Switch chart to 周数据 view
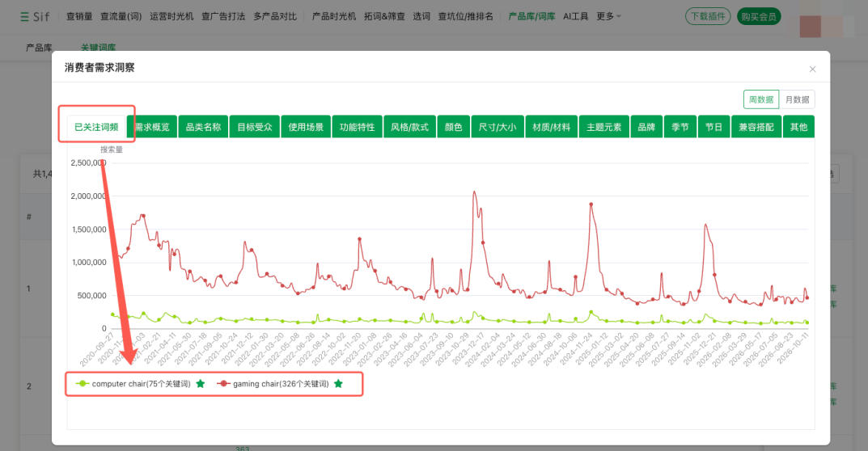Screen dimensions: 868x451 click(x=761, y=99)
